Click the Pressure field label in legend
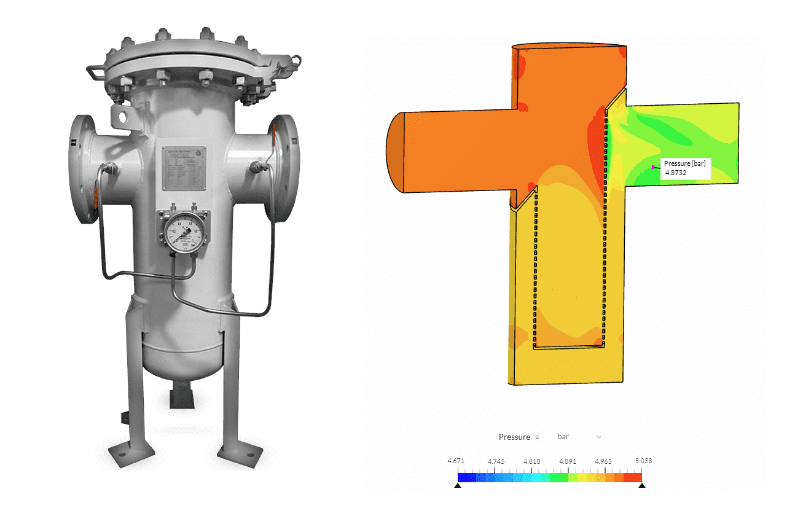Image resolution: width=795 pixels, height=532 pixels. [514, 437]
